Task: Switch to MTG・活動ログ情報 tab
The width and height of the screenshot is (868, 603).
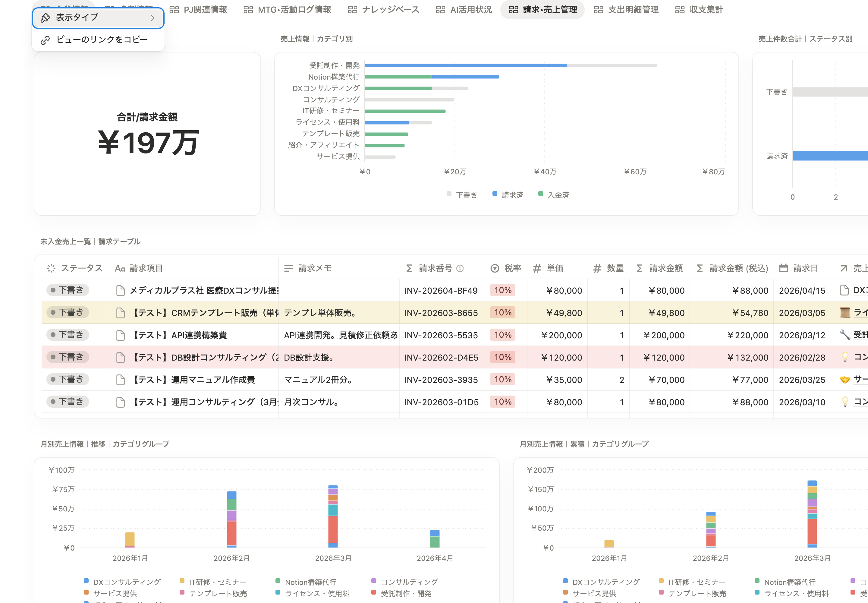Action: 287,9
